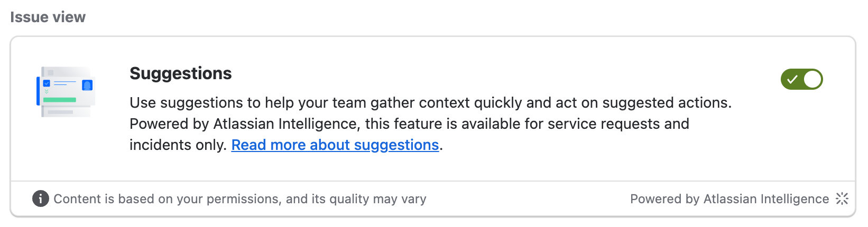Viewport: 868px width, 227px height.
Task: Click the white knob of Suggestions switch
Action: [x=812, y=79]
